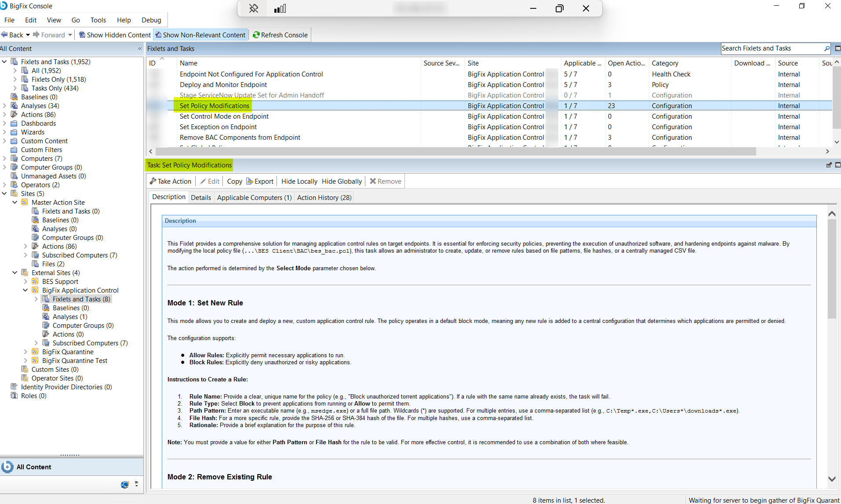Pop out the task document pane icon

click(829, 165)
